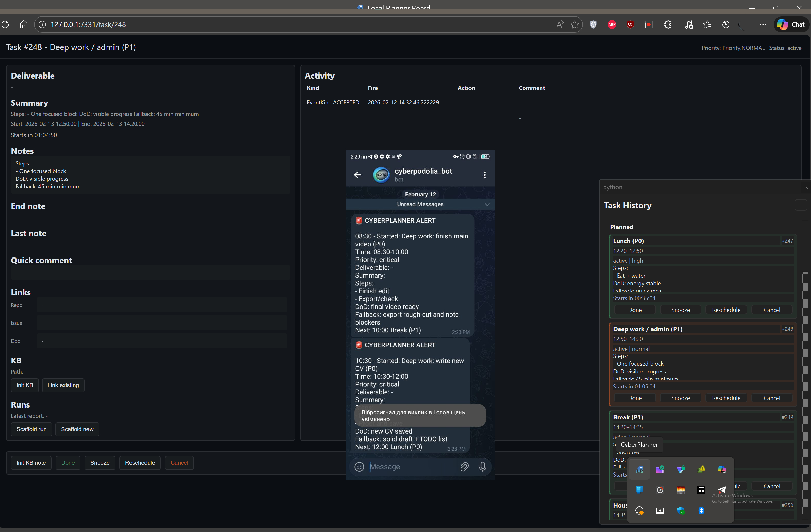Open Microsoft 365 Copilot tray icon

coord(723,470)
